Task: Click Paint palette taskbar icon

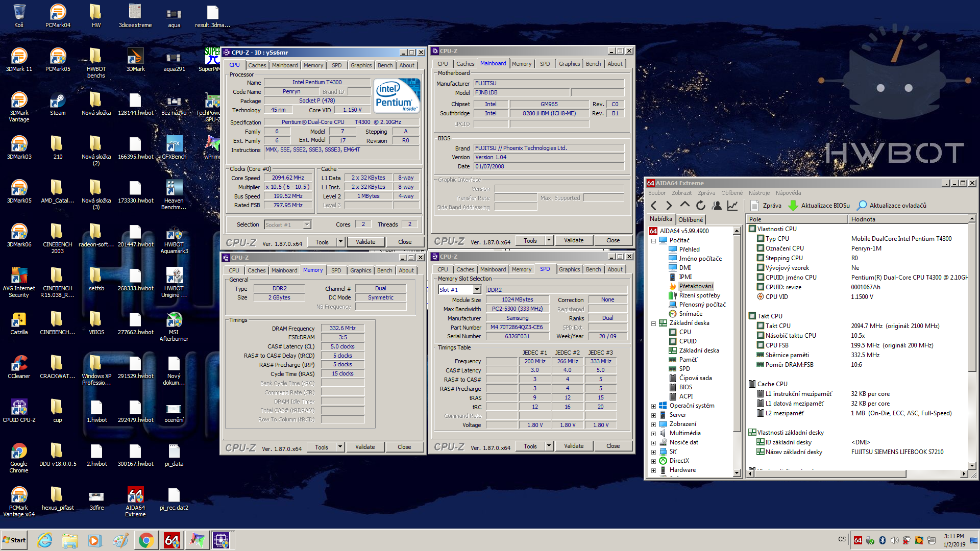Action: tap(120, 540)
